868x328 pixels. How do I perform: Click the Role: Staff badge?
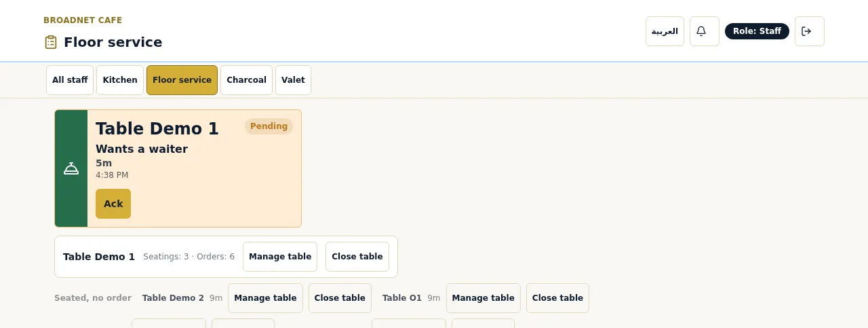[757, 31]
